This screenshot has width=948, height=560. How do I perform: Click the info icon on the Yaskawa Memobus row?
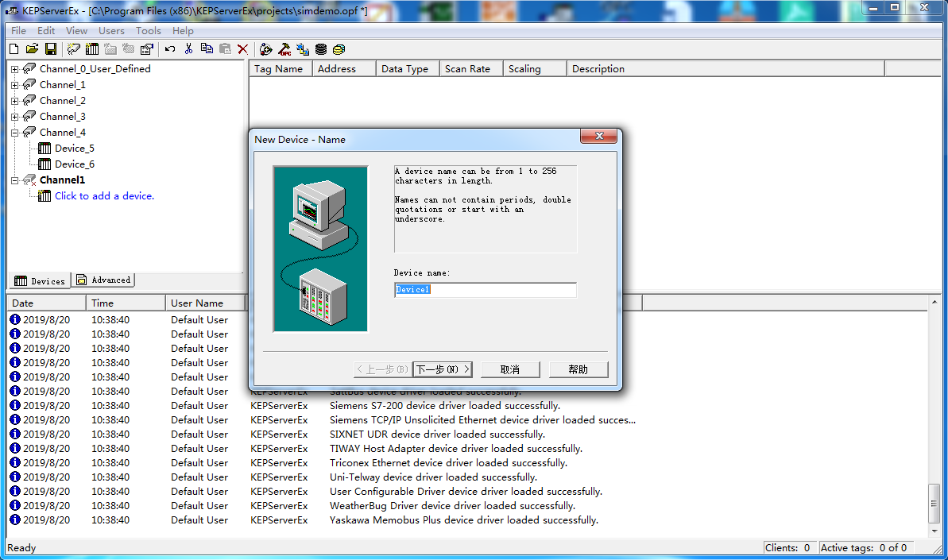coord(15,519)
